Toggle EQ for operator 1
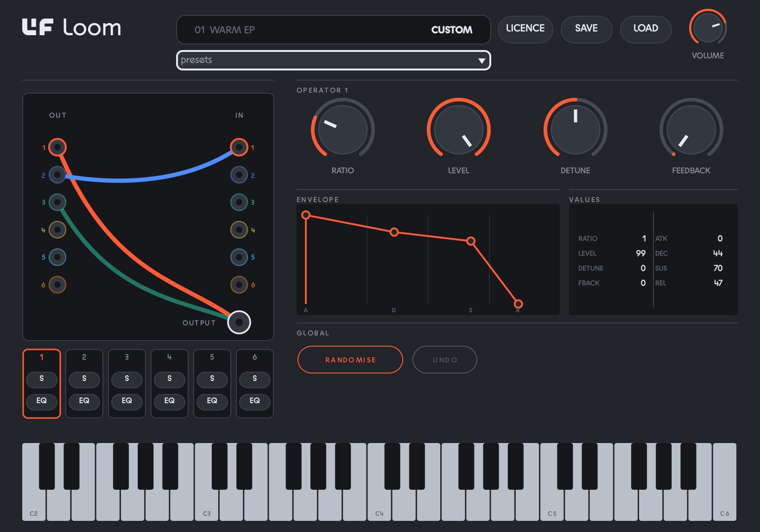 (42, 401)
